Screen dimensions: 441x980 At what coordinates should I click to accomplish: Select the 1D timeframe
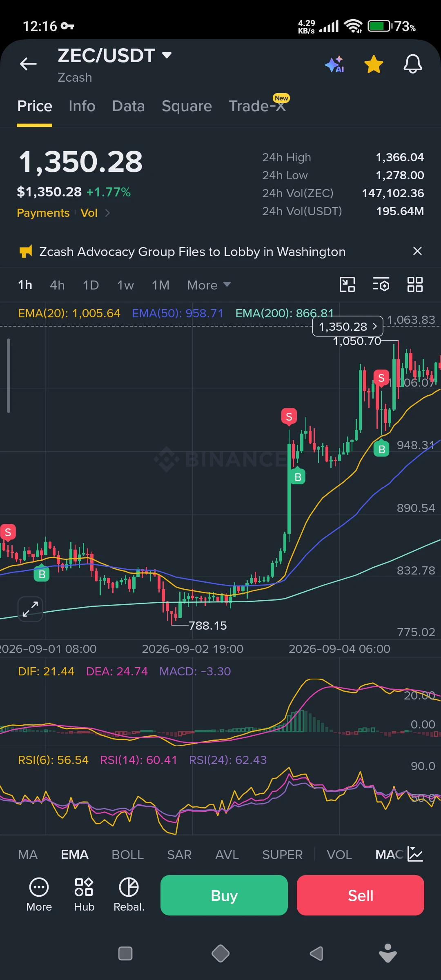pyautogui.click(x=91, y=285)
